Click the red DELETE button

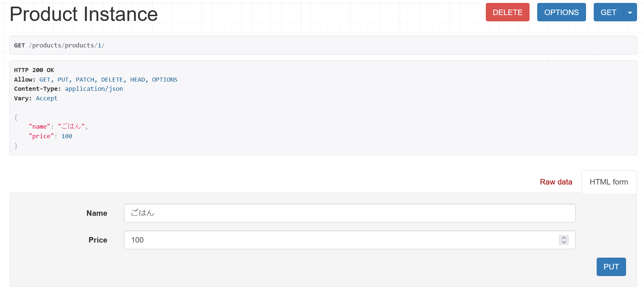click(x=507, y=12)
